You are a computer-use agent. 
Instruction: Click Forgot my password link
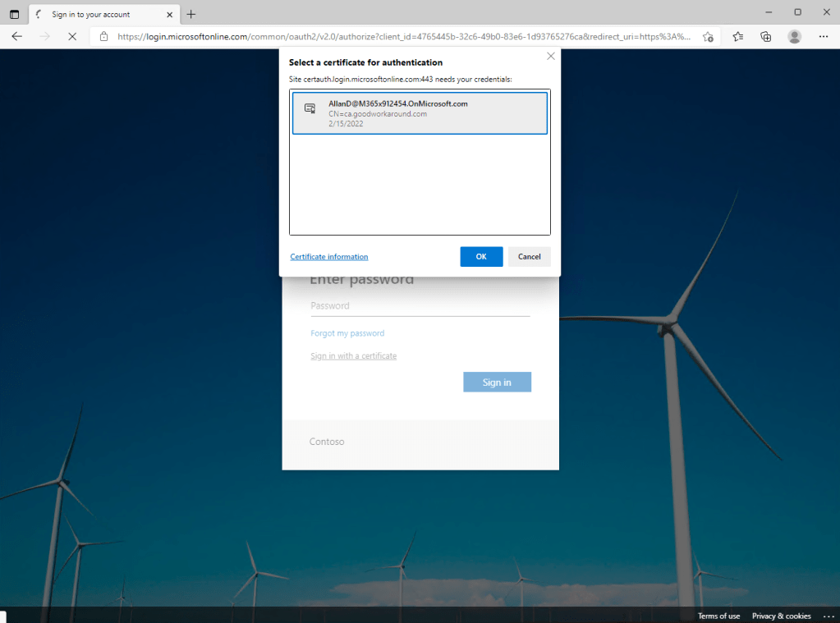[x=347, y=333]
